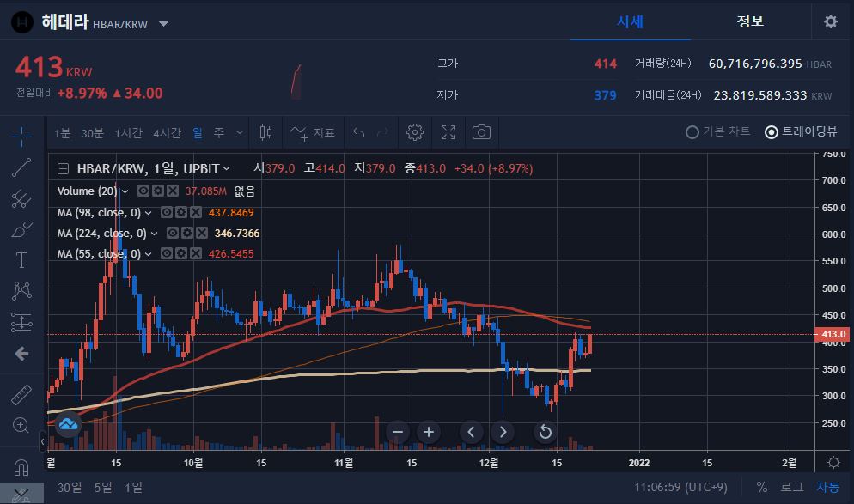Toggle the magnet mode icon

coord(21,467)
